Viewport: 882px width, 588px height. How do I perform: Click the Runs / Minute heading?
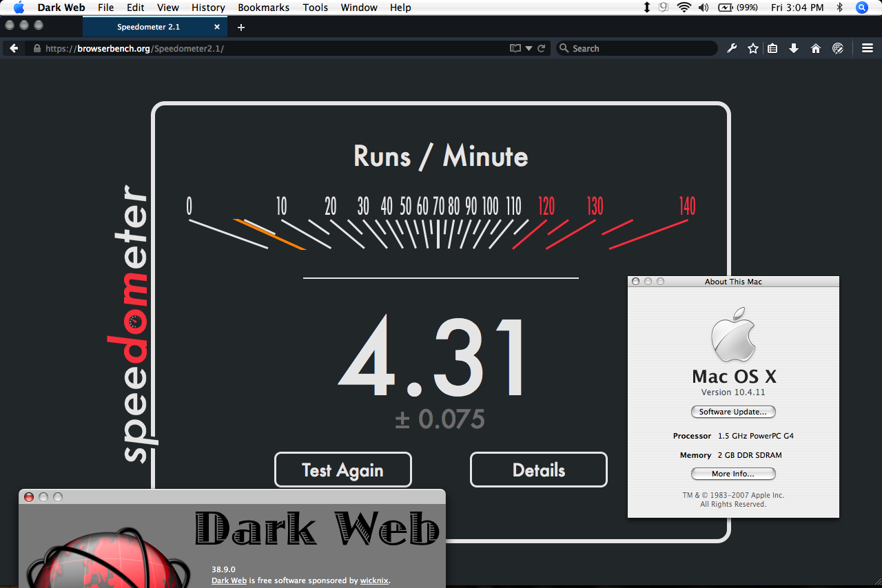click(x=441, y=156)
